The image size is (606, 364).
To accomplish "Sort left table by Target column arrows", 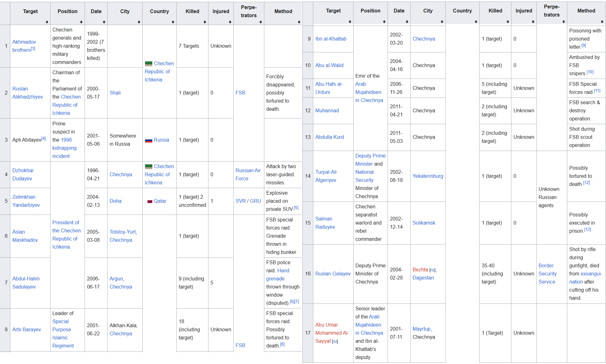I will (47, 22).
